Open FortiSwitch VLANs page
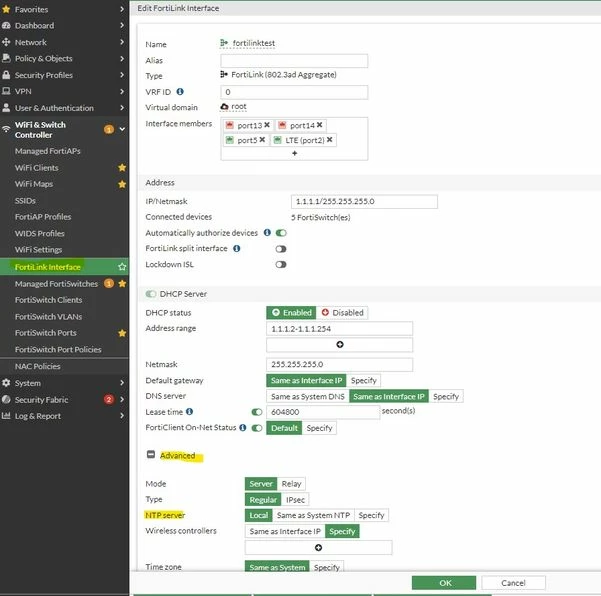 click(x=48, y=317)
